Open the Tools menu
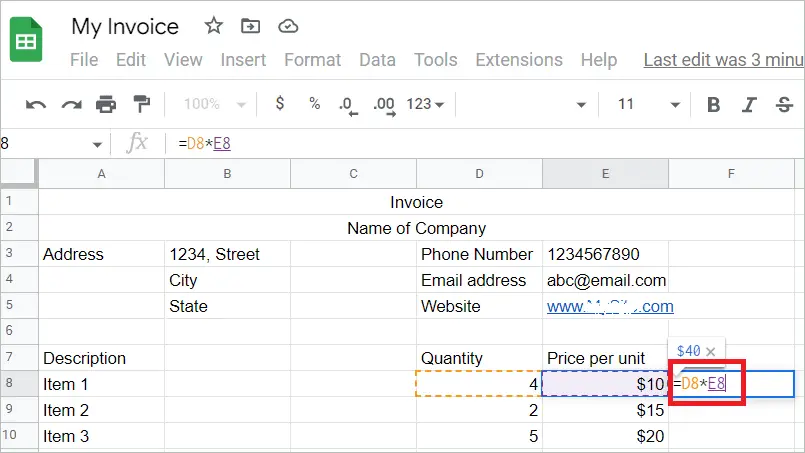 coord(435,60)
